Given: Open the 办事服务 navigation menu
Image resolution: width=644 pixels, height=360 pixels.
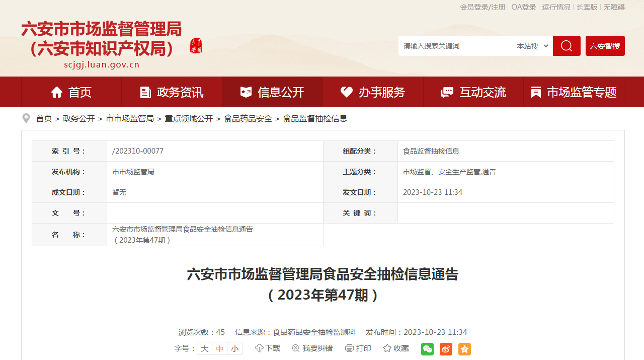Looking at the screenshot, I should 373,92.
